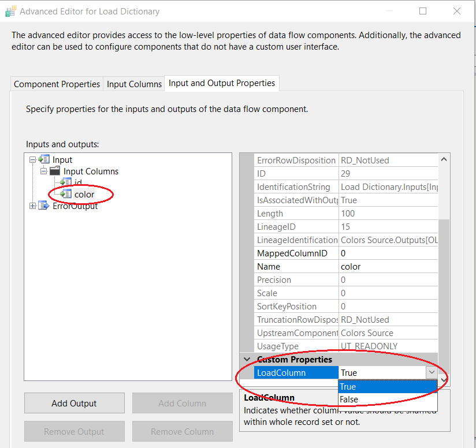Choose True in LoadColumn dropdown list
476x448 pixels.
[348, 387]
